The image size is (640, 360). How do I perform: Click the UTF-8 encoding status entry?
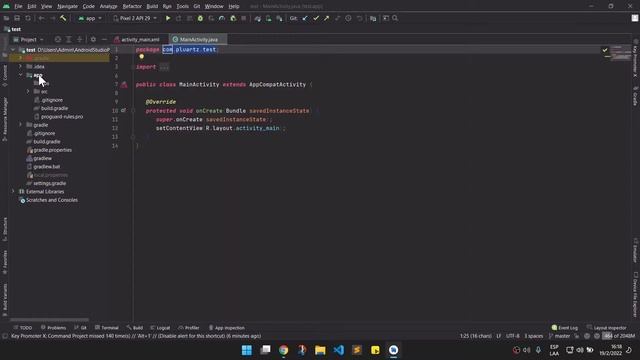click(x=513, y=336)
